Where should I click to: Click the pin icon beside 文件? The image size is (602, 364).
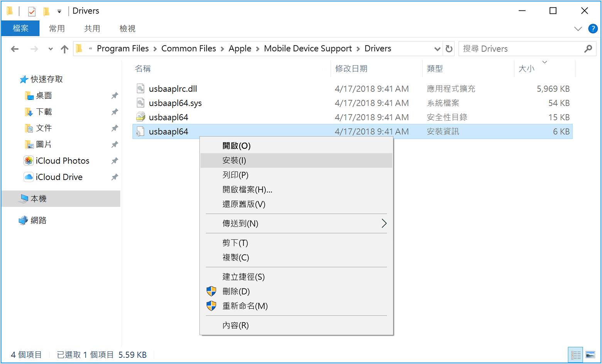click(x=115, y=128)
